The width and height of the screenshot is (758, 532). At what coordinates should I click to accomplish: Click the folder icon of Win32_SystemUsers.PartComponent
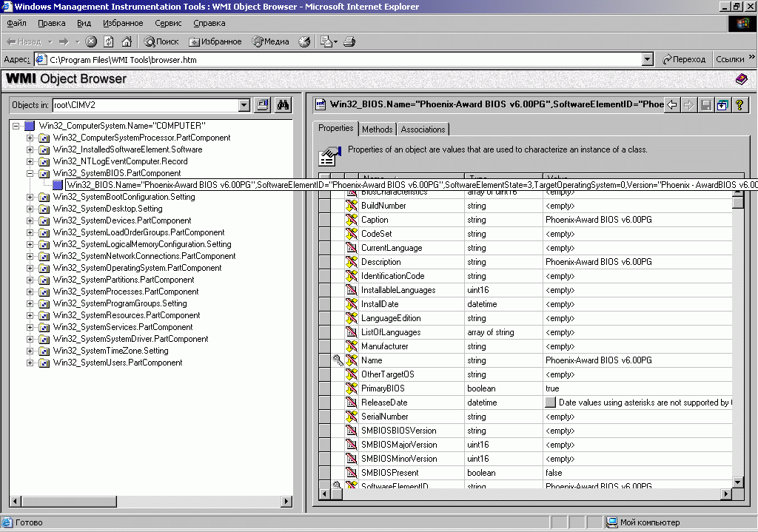[44, 363]
